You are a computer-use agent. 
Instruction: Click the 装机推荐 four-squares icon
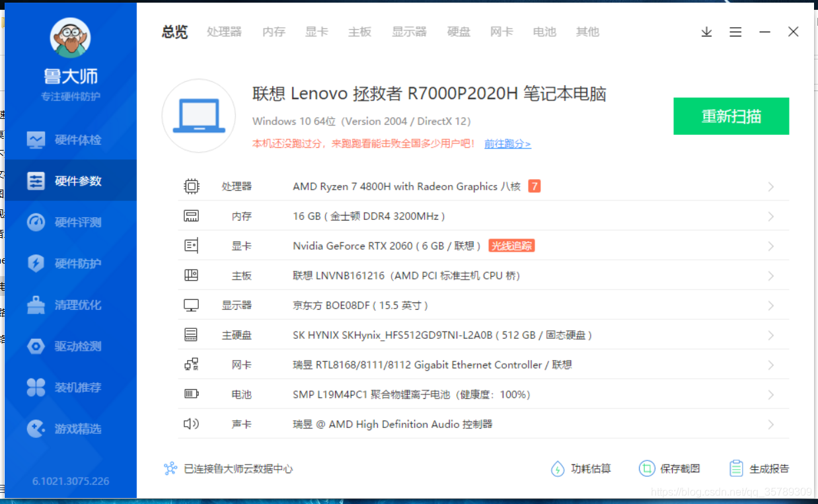36,388
